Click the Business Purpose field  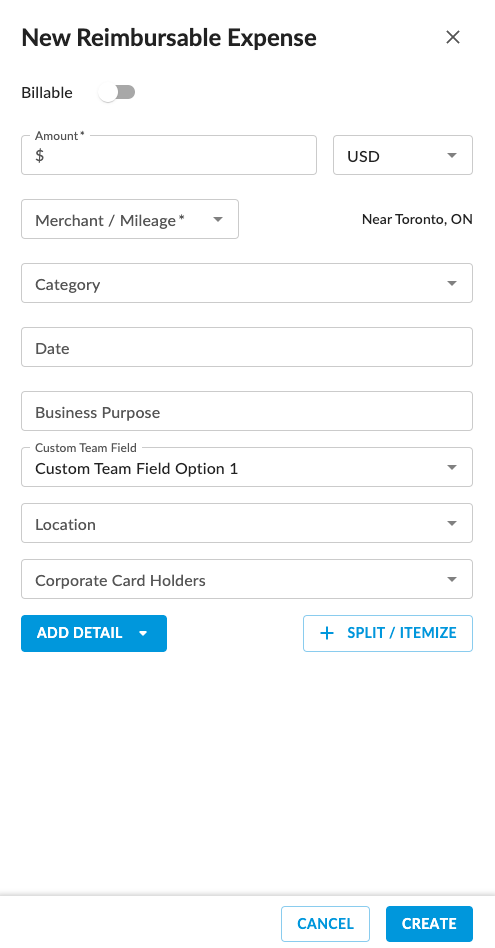pos(247,411)
